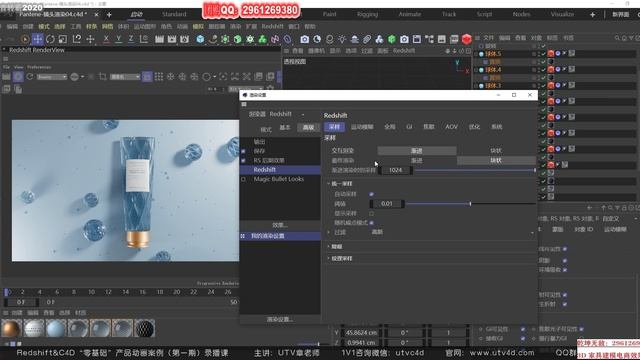Open the Redshift menu in main menu bar
This screenshot has width=640, height=360.
pos(272,27)
